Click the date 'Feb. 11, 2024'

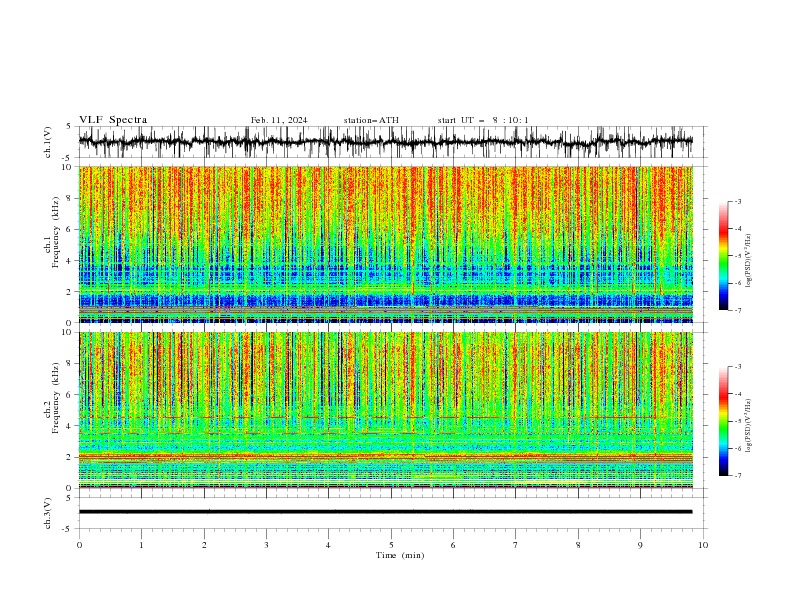point(279,120)
